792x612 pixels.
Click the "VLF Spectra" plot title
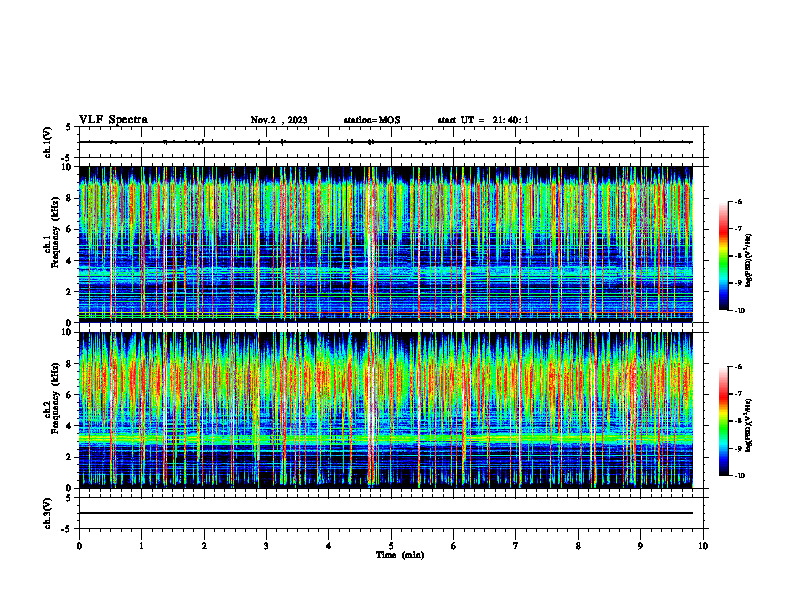click(113, 120)
